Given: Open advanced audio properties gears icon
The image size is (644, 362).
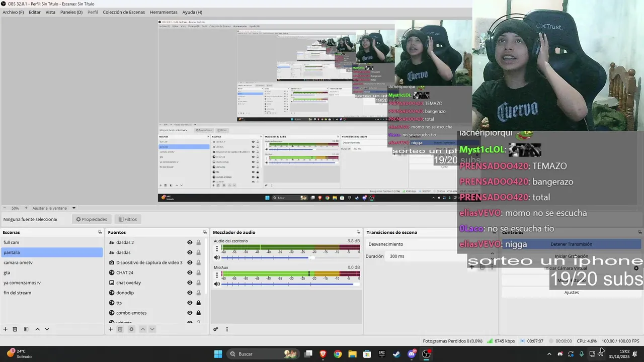Looking at the screenshot, I should [x=216, y=329].
